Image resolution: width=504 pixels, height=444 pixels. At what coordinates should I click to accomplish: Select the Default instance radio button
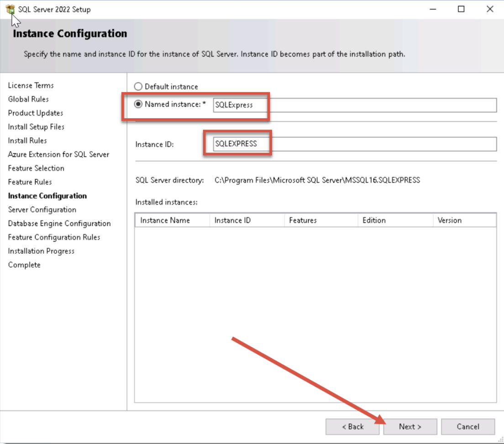(x=138, y=86)
